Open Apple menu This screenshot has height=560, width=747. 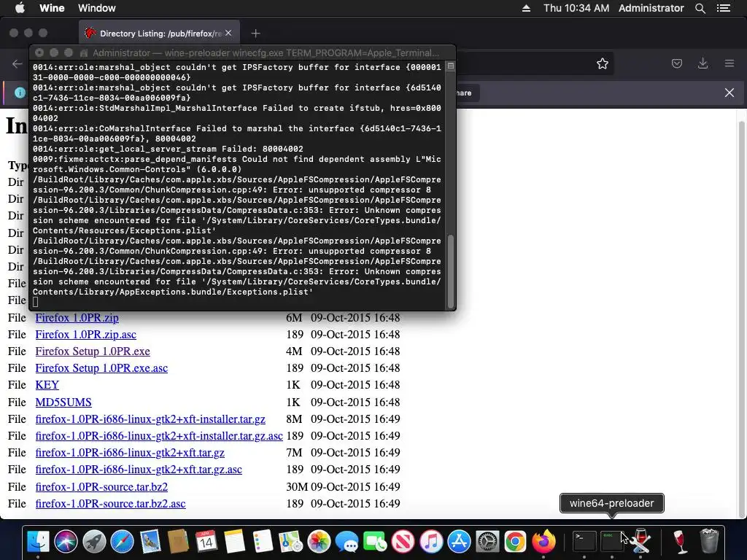pyautogui.click(x=20, y=8)
